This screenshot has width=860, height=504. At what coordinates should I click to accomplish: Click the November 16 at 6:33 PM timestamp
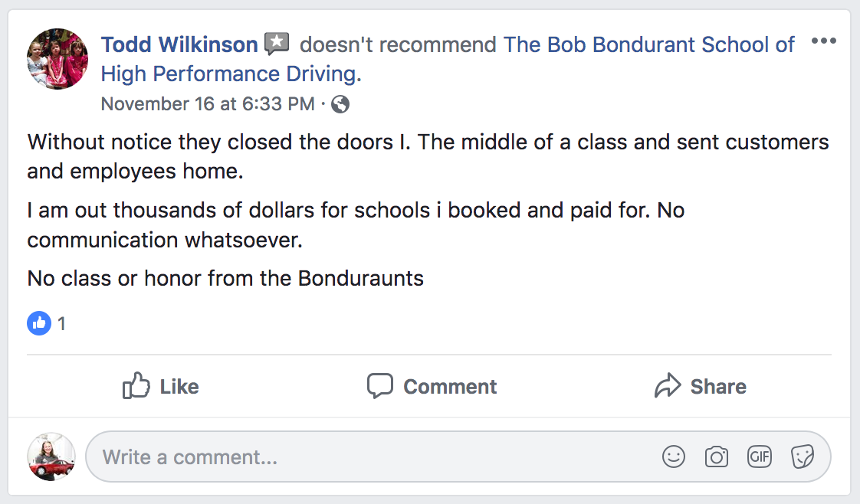tap(207, 104)
